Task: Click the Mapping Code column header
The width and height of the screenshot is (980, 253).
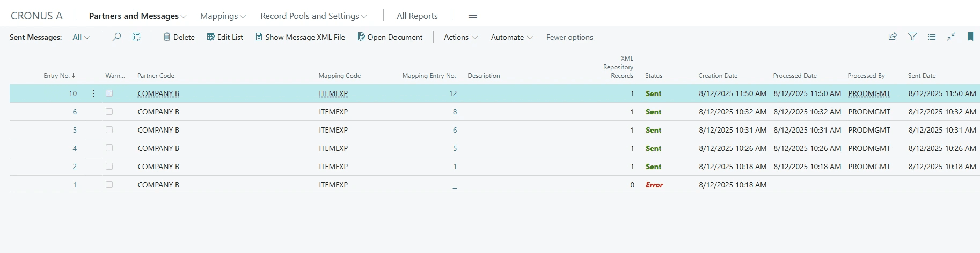Action: pos(339,76)
